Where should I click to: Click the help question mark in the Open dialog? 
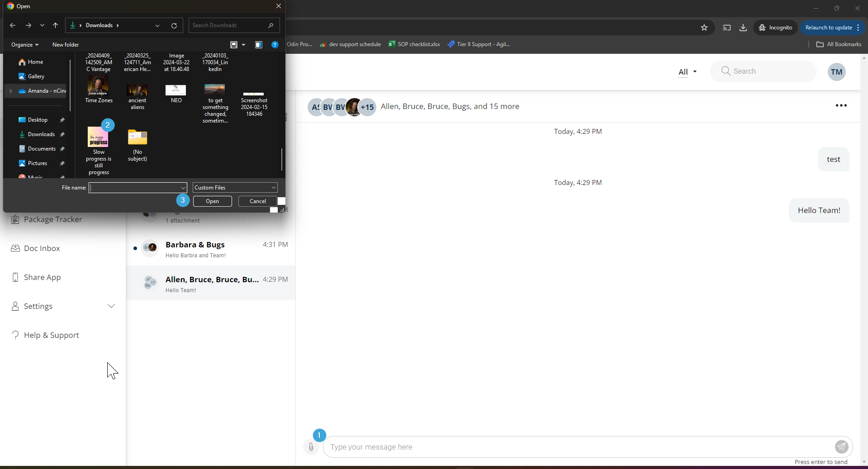(275, 44)
